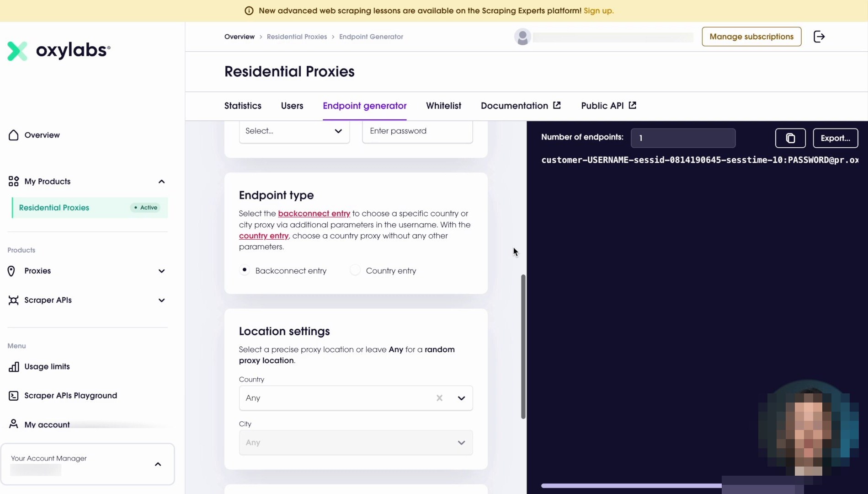Viewport: 868px width, 494px height.
Task: Copy the generated endpoints to clipboard
Action: [790, 138]
